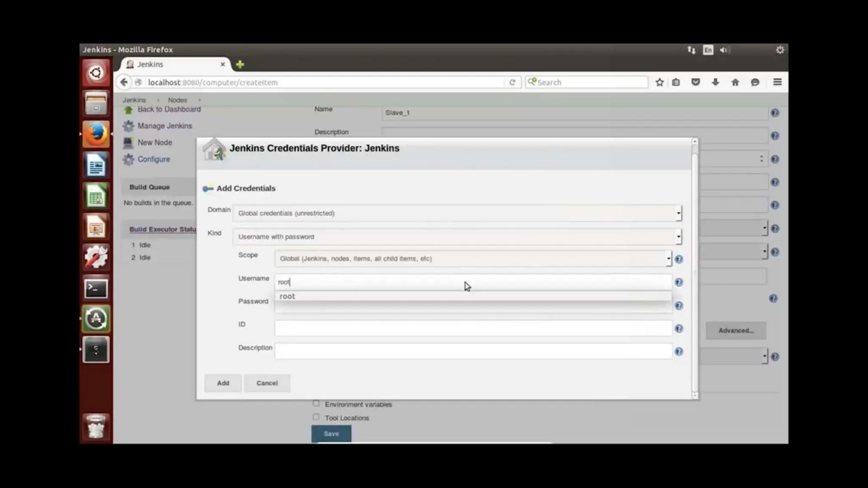Open help for Password field
The height and width of the screenshot is (488, 868).
tap(679, 305)
